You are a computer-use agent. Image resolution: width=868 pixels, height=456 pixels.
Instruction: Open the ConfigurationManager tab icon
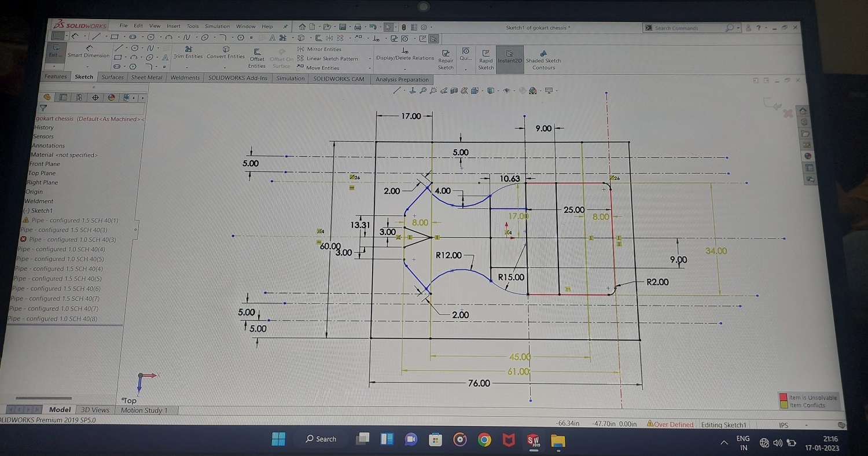[x=79, y=97]
